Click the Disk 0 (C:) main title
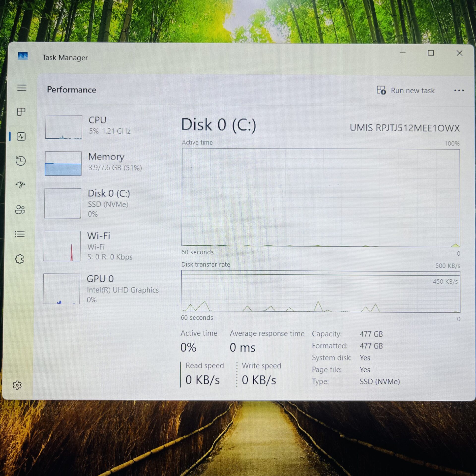 218,124
